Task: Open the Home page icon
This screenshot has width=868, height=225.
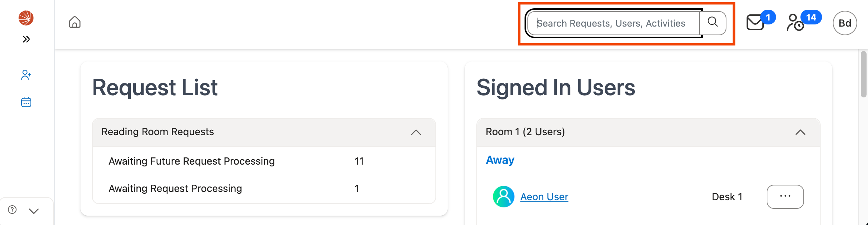Action: point(75,22)
